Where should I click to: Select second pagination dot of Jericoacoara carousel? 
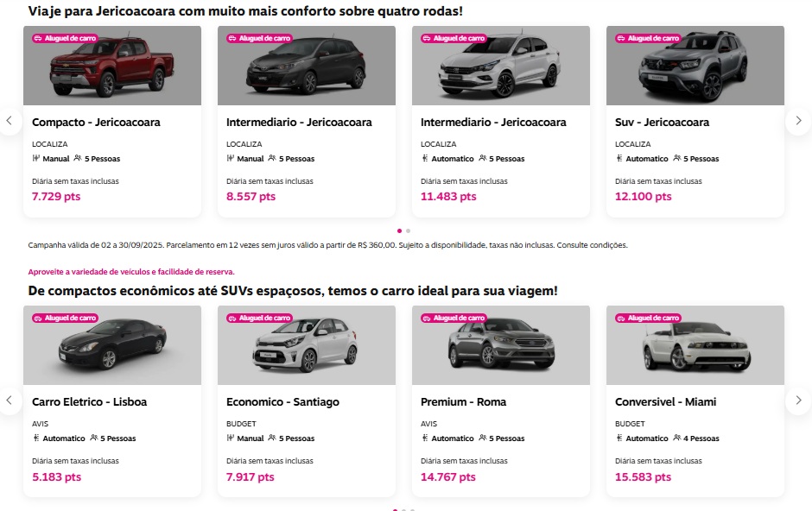pos(408,230)
